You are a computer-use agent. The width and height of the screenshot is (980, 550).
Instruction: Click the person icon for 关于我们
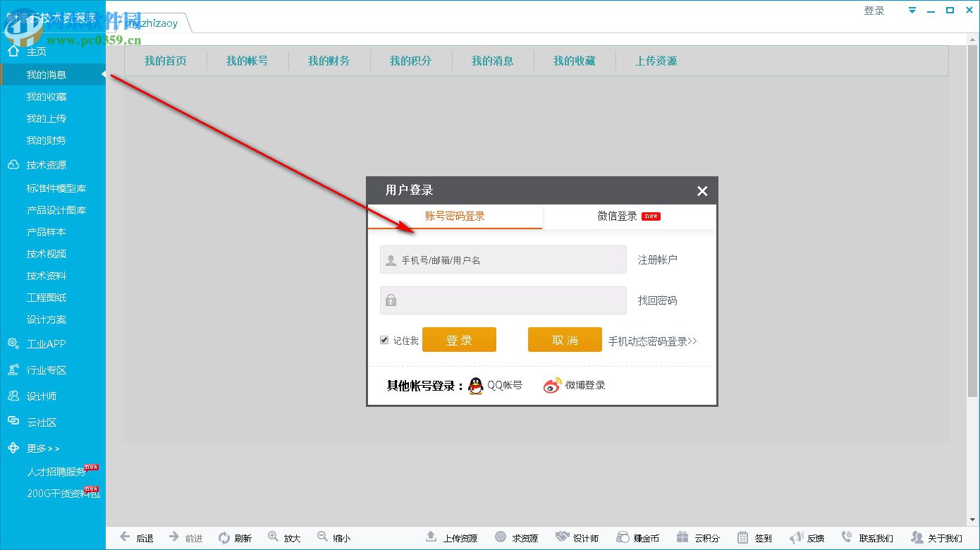pos(917,537)
